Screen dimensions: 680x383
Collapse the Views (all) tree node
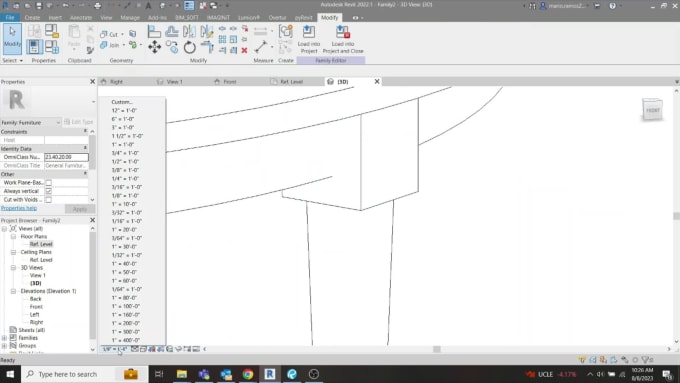tap(4, 229)
